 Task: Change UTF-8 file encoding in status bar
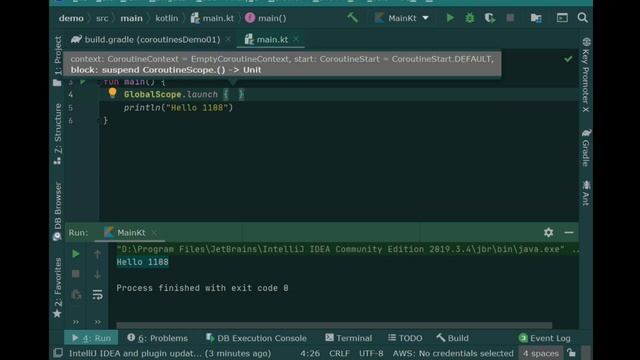point(371,353)
